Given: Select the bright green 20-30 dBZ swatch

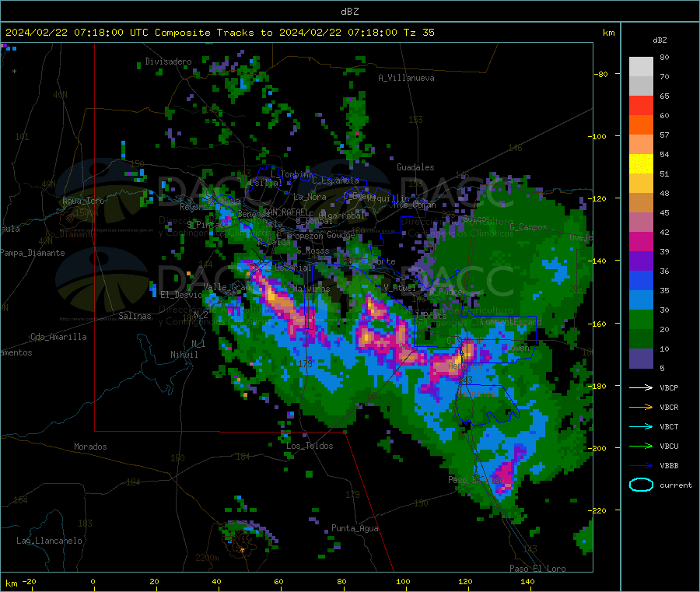Looking at the screenshot, I should tap(641, 320).
